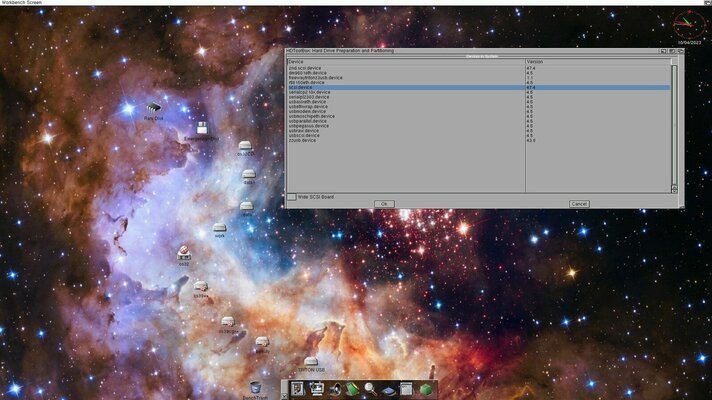Open the floppy disk icon below Ram Disk
Viewport: 712px width, 400px height.
point(201,128)
